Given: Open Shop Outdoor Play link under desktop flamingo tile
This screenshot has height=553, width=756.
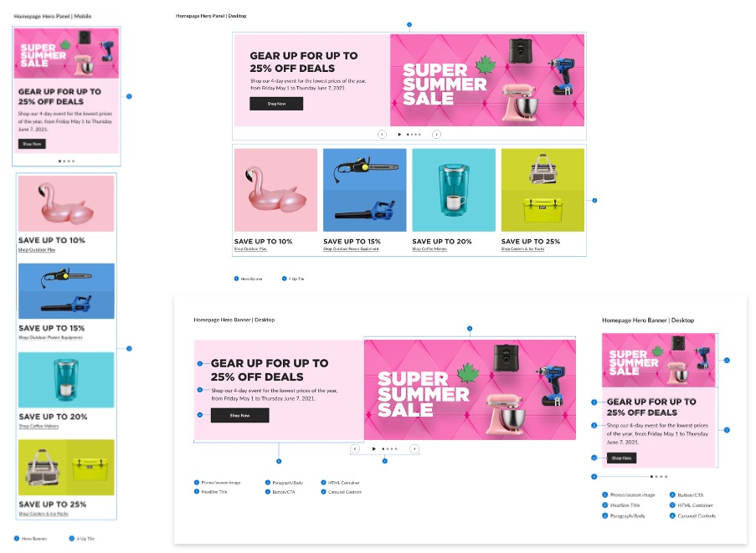Looking at the screenshot, I should pyautogui.click(x=250, y=249).
